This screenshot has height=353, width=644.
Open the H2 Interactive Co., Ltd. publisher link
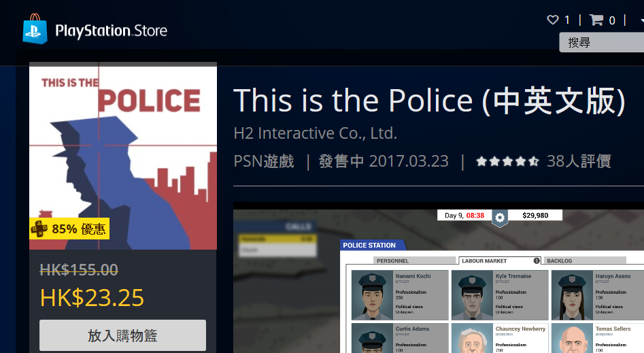tap(315, 133)
